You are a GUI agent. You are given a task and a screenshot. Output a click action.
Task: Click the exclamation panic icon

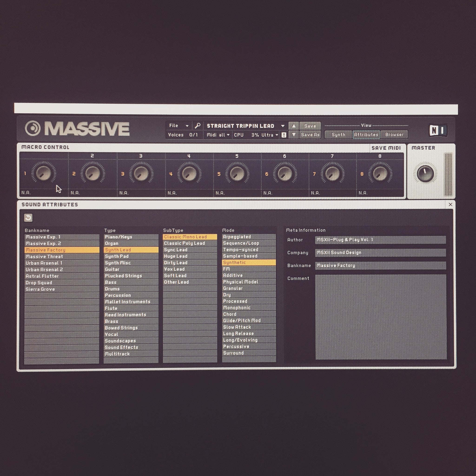284,135
